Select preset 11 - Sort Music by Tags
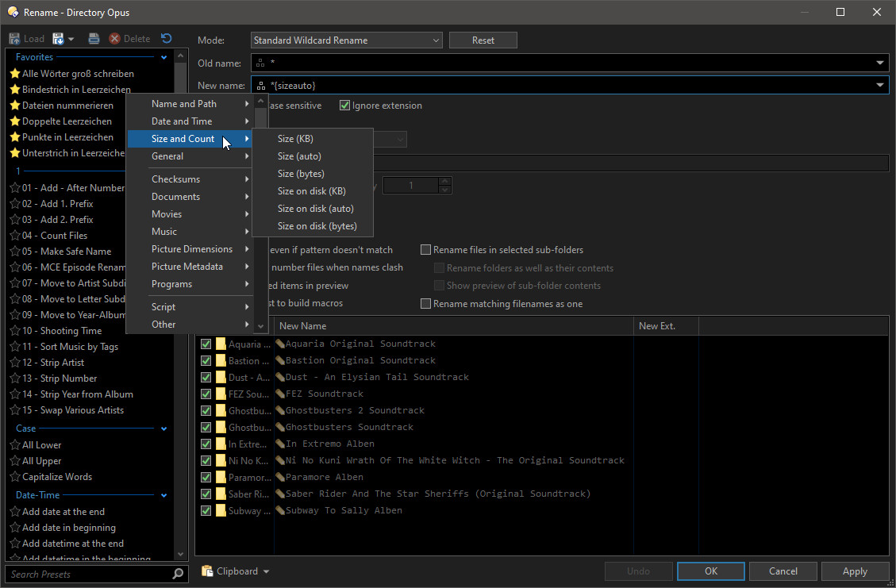 (71, 346)
